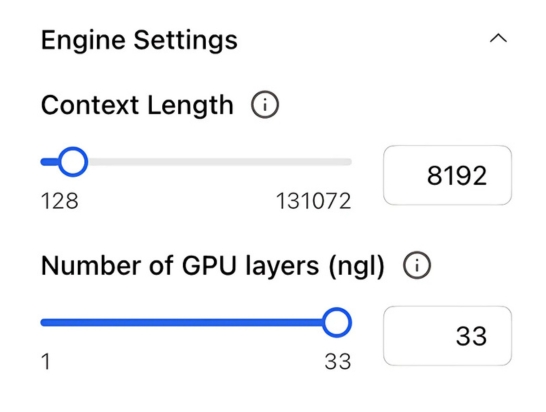Open the Context Length info icon
This screenshot has height=412, width=546.
(x=265, y=105)
